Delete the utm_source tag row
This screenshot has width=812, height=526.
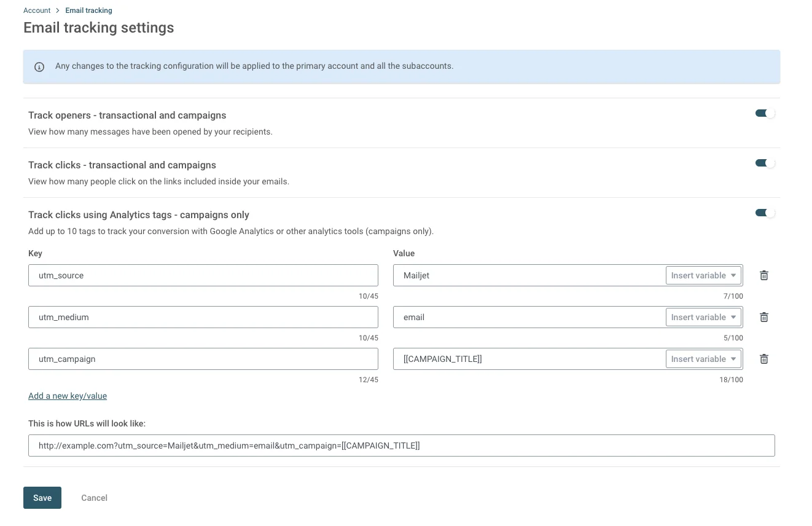pyautogui.click(x=764, y=275)
